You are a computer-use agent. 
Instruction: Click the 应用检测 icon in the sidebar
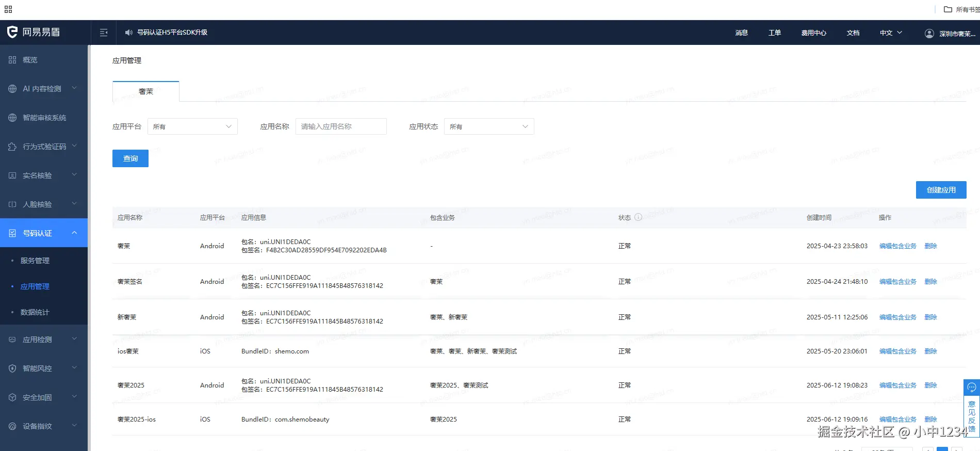12,340
